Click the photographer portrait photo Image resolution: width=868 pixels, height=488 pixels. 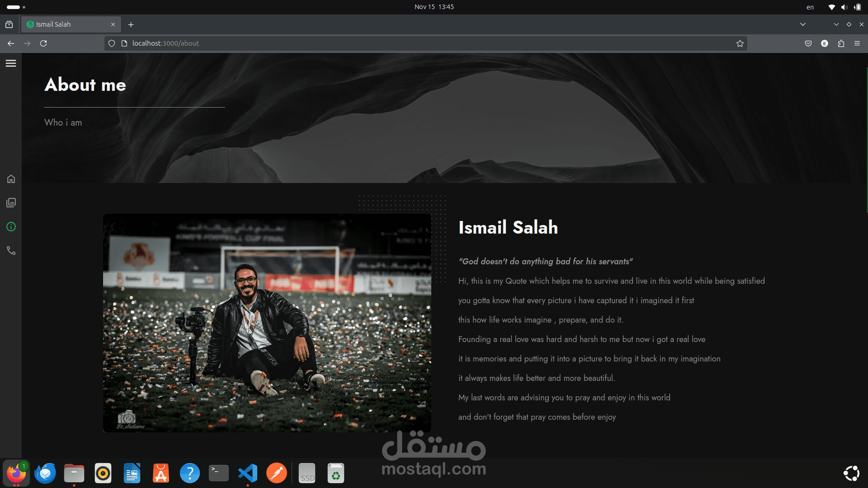267,323
